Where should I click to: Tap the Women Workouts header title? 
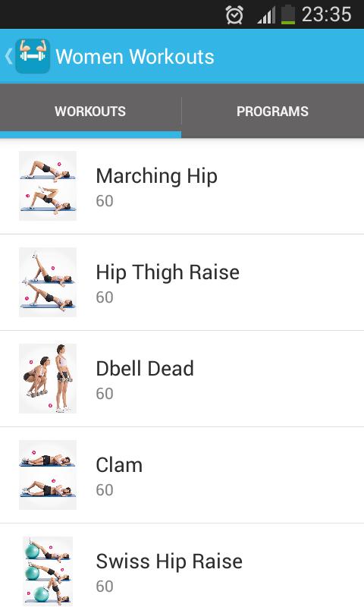[135, 56]
